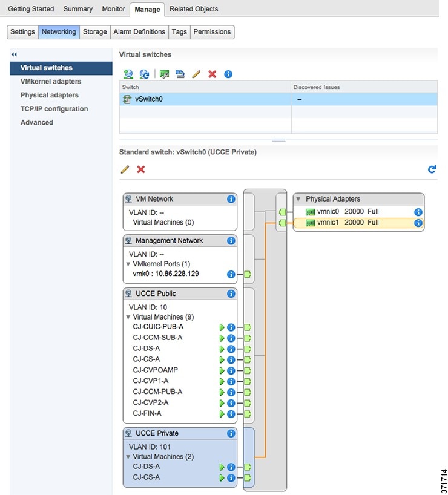Screen dimensions: 448x495
Task: Click the yellow pencil edit icon above switch table
Action: click(x=196, y=74)
